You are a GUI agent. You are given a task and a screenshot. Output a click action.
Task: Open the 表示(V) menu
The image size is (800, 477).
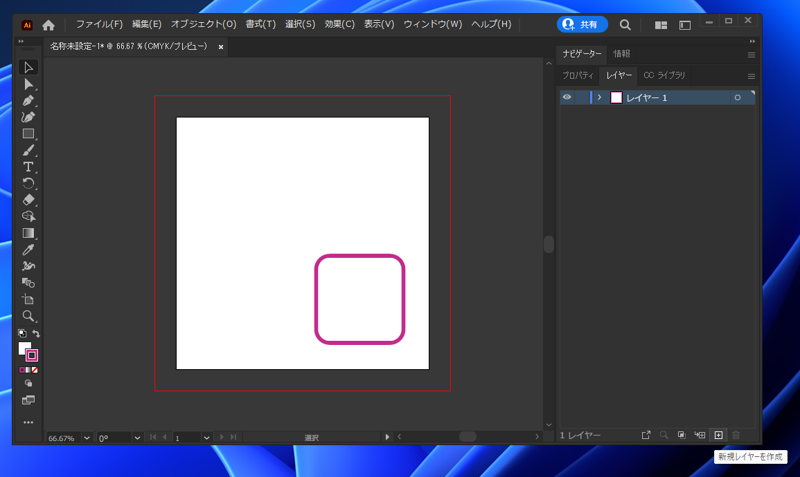[379, 24]
